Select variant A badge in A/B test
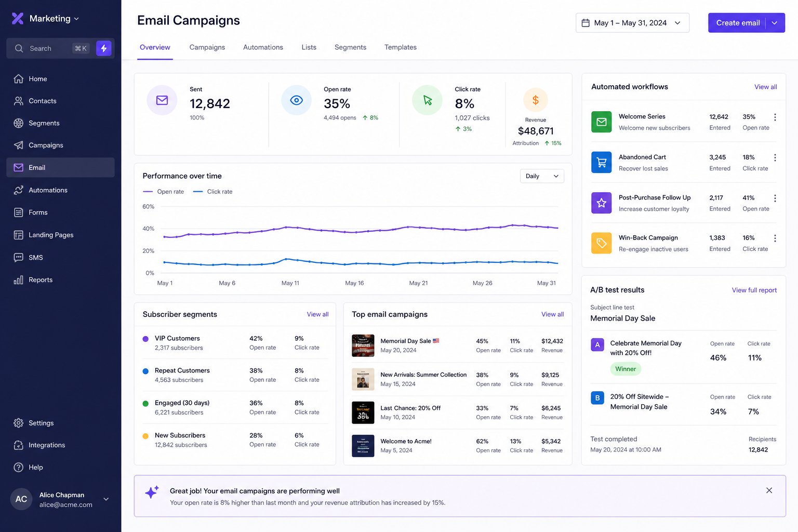 [x=597, y=344]
